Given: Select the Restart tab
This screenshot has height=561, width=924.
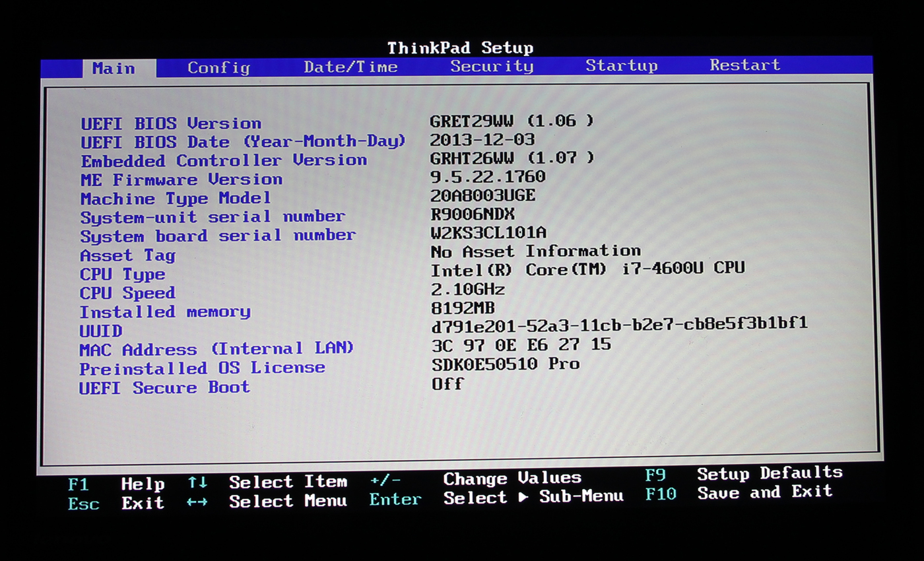Looking at the screenshot, I should (745, 65).
